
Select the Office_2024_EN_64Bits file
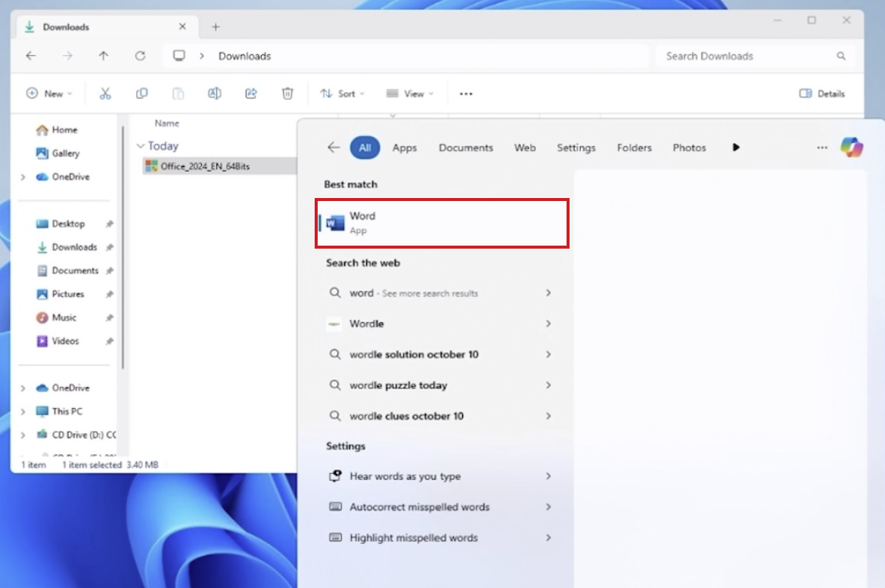point(219,166)
